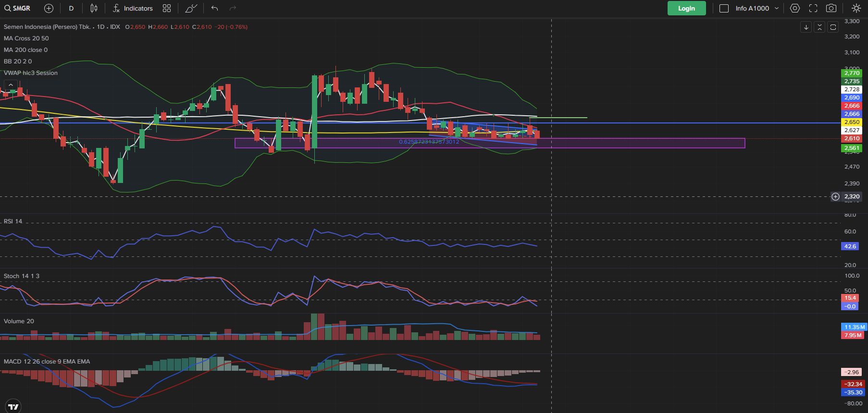The width and height of the screenshot is (868, 413).
Task: Change the D timeframe interval
Action: point(71,8)
